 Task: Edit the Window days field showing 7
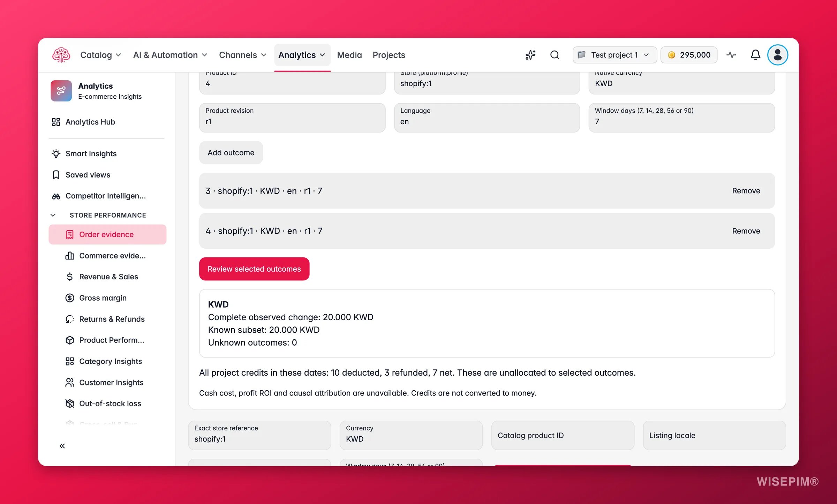tap(682, 118)
